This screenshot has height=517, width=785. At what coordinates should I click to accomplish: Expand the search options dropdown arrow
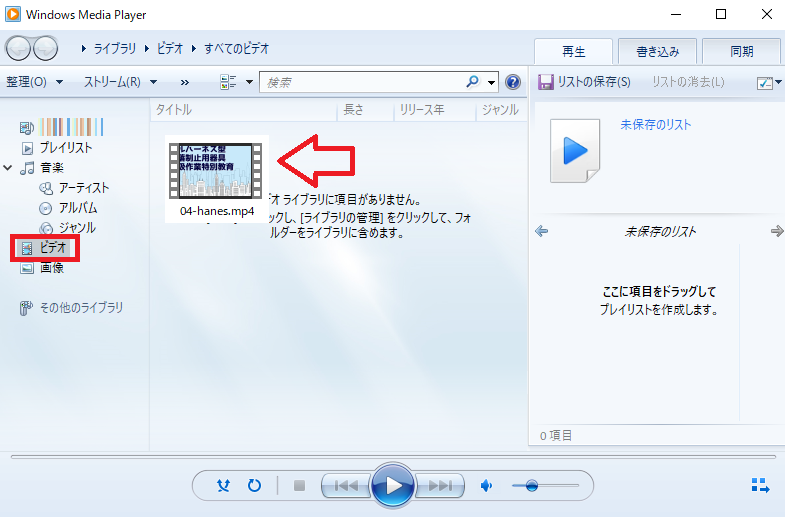click(x=492, y=82)
